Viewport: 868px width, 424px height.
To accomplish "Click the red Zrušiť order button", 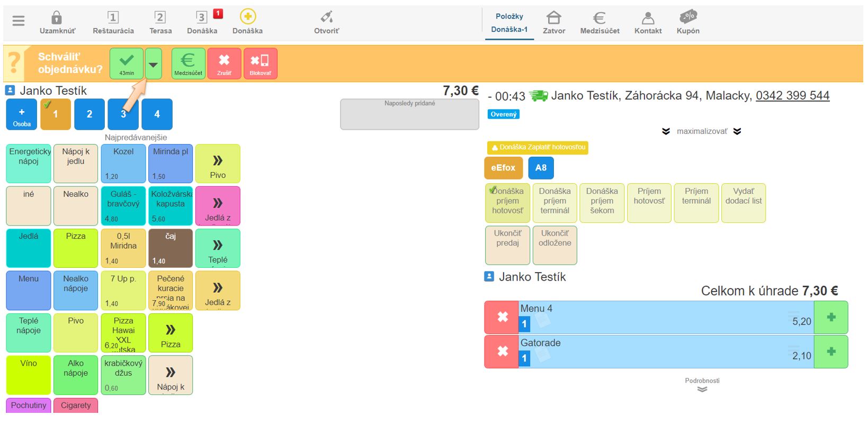I will (x=224, y=64).
